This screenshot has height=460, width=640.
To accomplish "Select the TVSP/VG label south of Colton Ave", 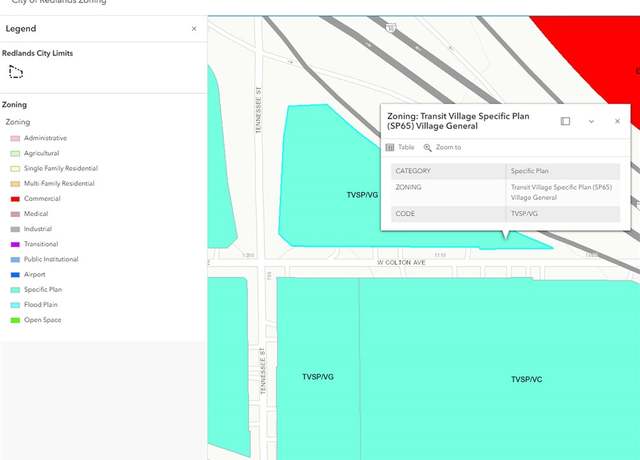I will tap(318, 377).
